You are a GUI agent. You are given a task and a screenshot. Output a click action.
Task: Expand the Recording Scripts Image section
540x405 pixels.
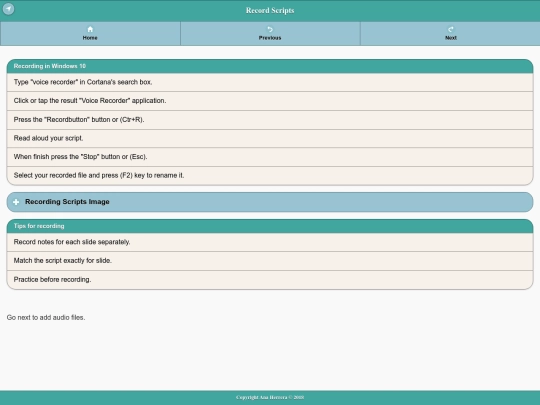click(270, 202)
